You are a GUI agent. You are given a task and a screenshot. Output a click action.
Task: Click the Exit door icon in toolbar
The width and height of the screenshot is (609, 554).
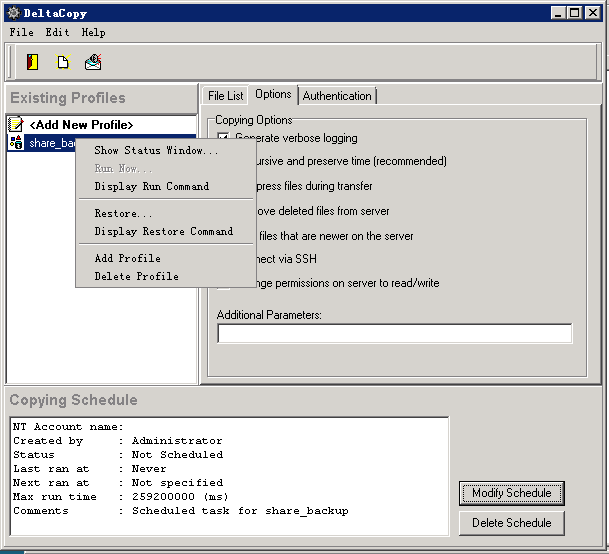(33, 62)
